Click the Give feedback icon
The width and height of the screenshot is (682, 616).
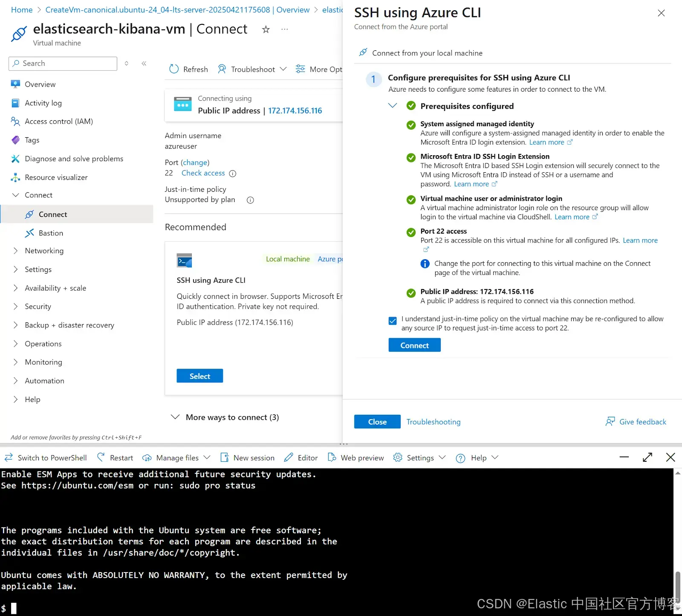click(610, 422)
